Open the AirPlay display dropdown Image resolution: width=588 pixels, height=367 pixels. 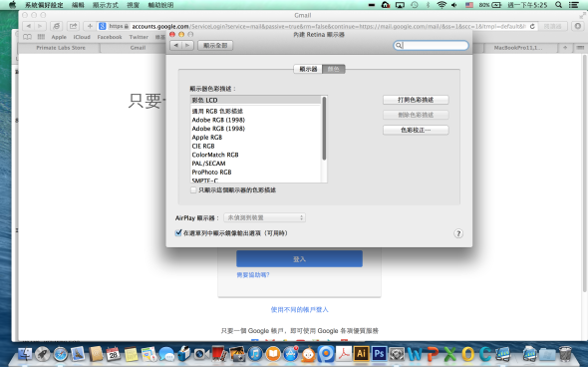pyautogui.click(x=264, y=217)
